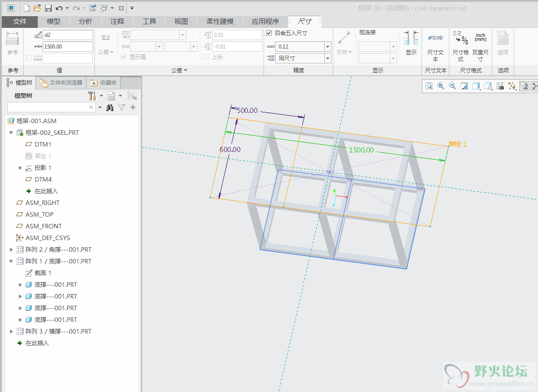
Task: Open the Tolerance group dropdown arrow
Action: point(186,70)
